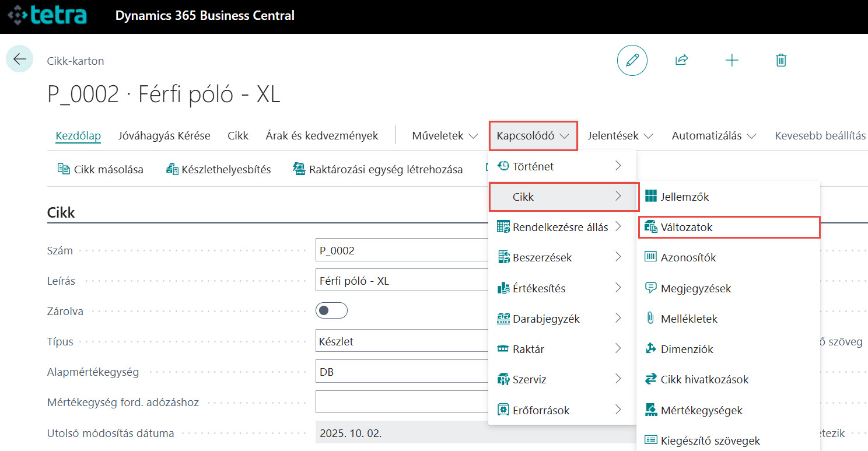Viewport: 868px width, 451px height.
Task: Click Cikk másolása button
Action: [x=100, y=170]
